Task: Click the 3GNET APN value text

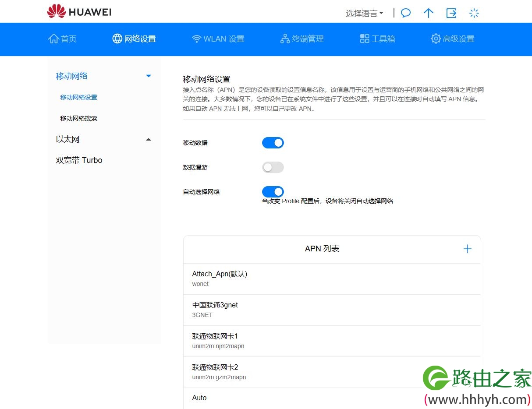Action: pyautogui.click(x=202, y=315)
